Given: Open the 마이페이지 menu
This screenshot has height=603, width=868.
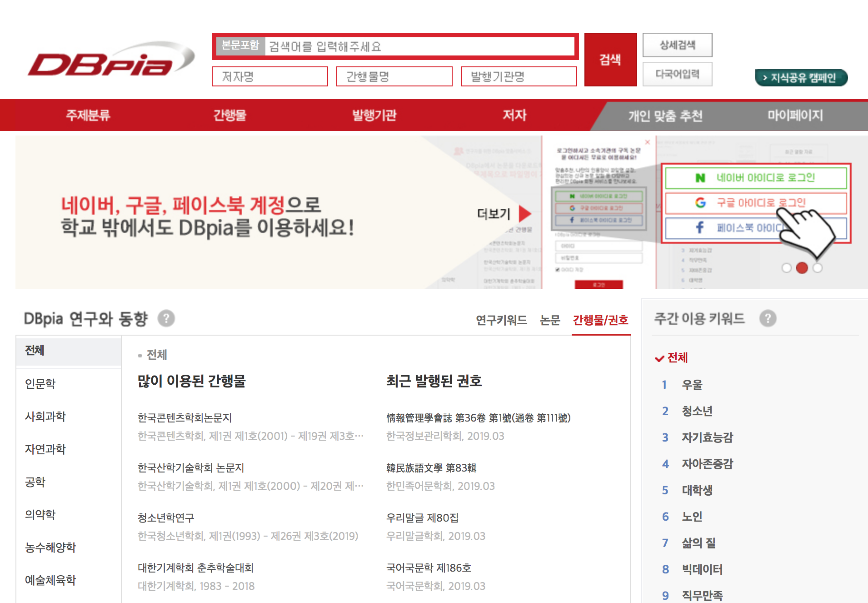Looking at the screenshot, I should pyautogui.click(x=795, y=116).
